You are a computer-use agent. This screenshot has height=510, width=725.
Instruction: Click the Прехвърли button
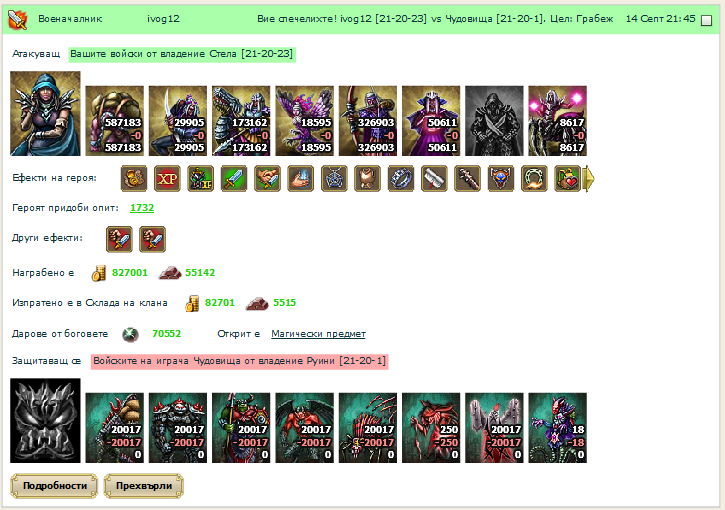(144, 486)
